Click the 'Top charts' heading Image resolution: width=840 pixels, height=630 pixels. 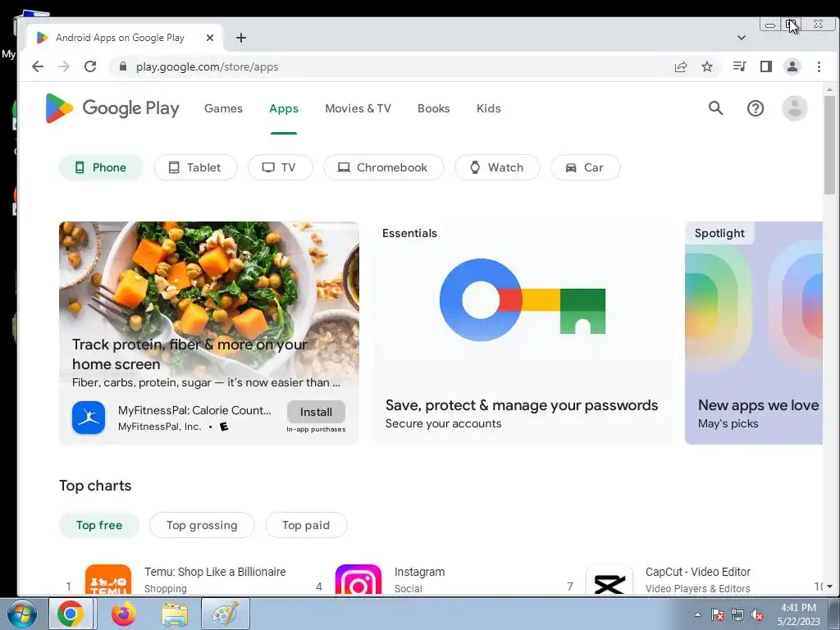tap(95, 486)
